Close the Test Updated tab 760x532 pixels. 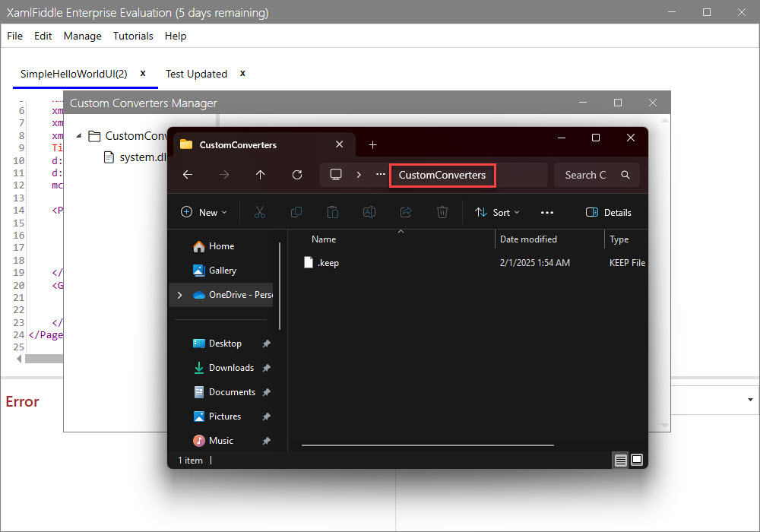pyautogui.click(x=243, y=73)
